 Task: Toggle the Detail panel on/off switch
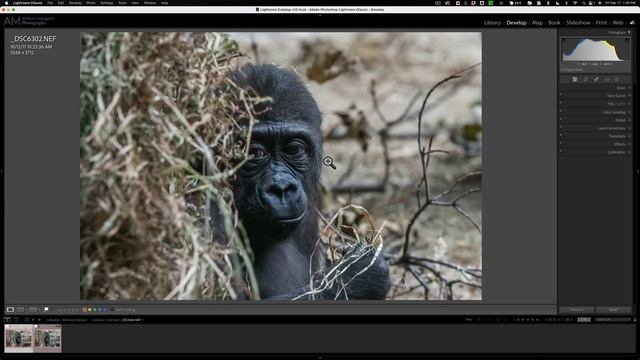pyautogui.click(x=561, y=120)
